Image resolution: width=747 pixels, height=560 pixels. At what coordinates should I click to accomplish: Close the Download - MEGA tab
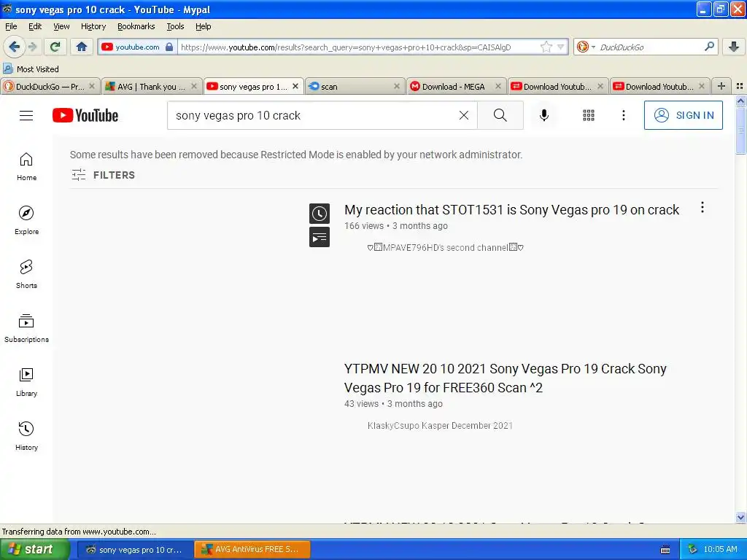pyautogui.click(x=498, y=86)
